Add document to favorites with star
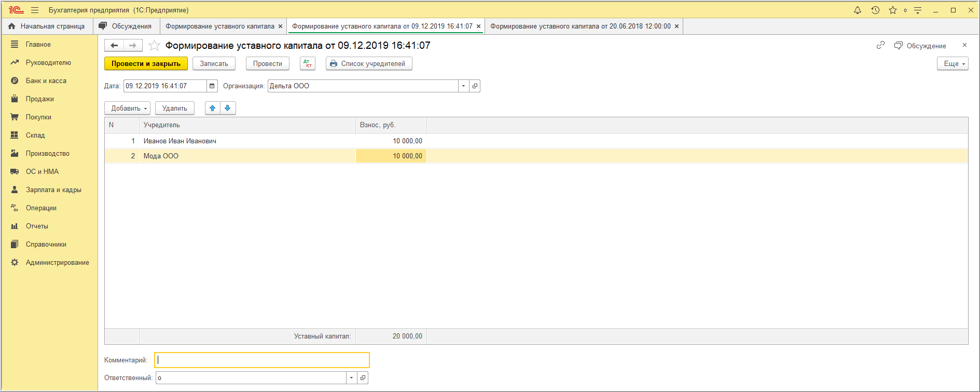 click(154, 46)
